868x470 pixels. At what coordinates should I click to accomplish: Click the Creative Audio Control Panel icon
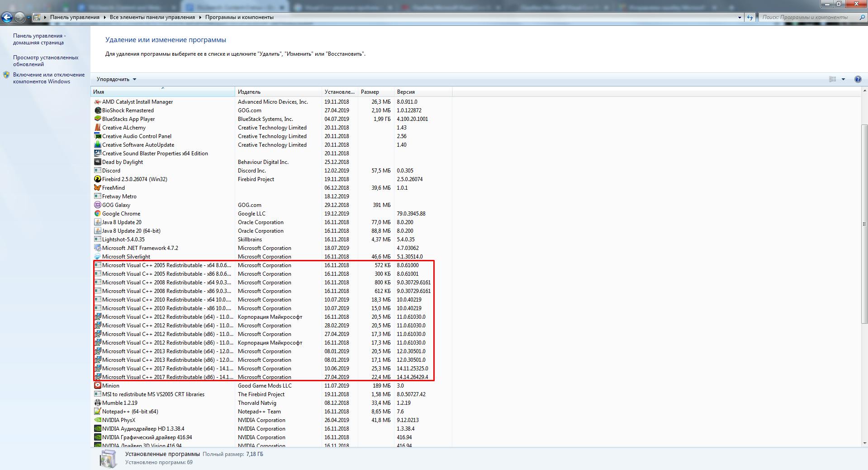(98, 136)
